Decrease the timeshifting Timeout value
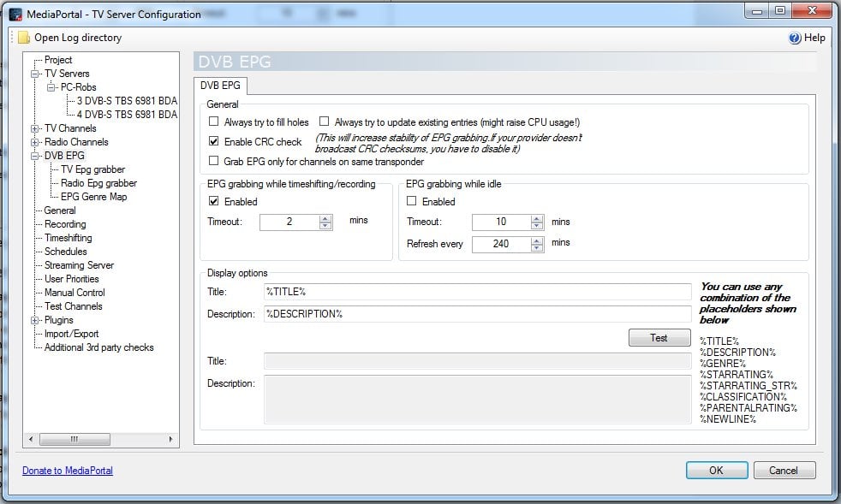The image size is (841, 504). 325,226
